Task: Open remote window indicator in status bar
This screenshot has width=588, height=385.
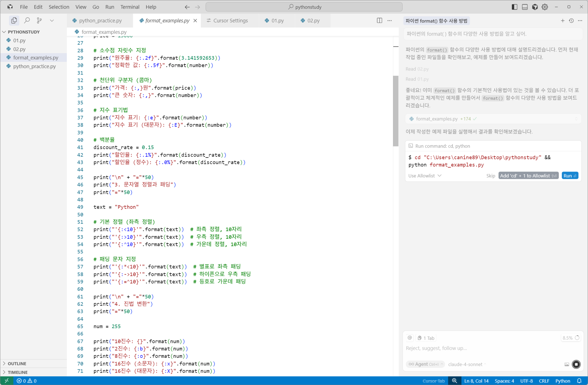Action: [7, 381]
